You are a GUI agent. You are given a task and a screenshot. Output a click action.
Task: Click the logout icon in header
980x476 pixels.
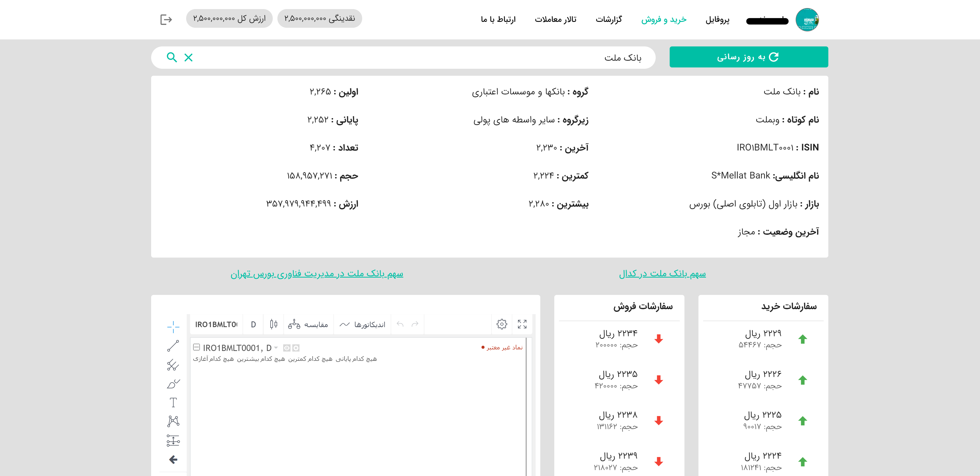click(166, 19)
